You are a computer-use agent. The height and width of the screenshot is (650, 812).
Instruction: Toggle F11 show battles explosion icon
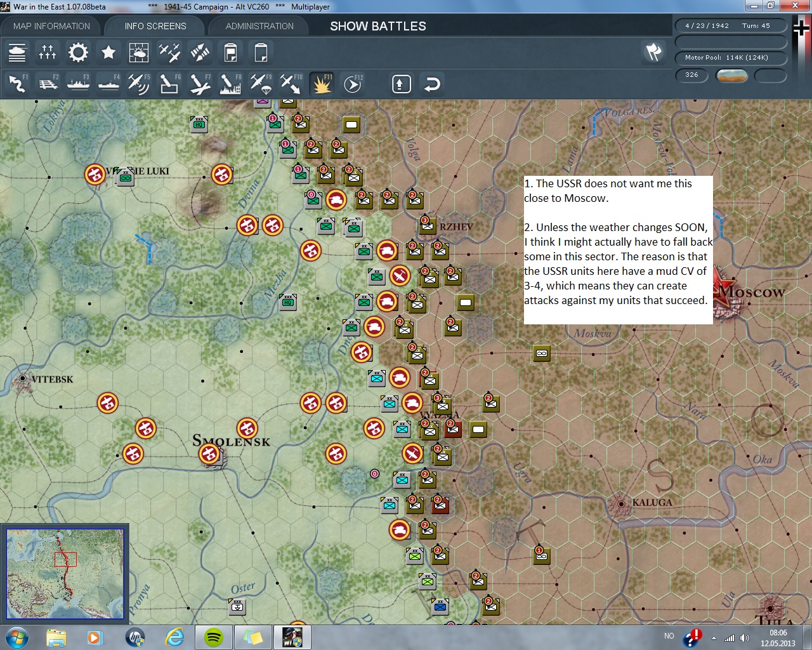322,84
